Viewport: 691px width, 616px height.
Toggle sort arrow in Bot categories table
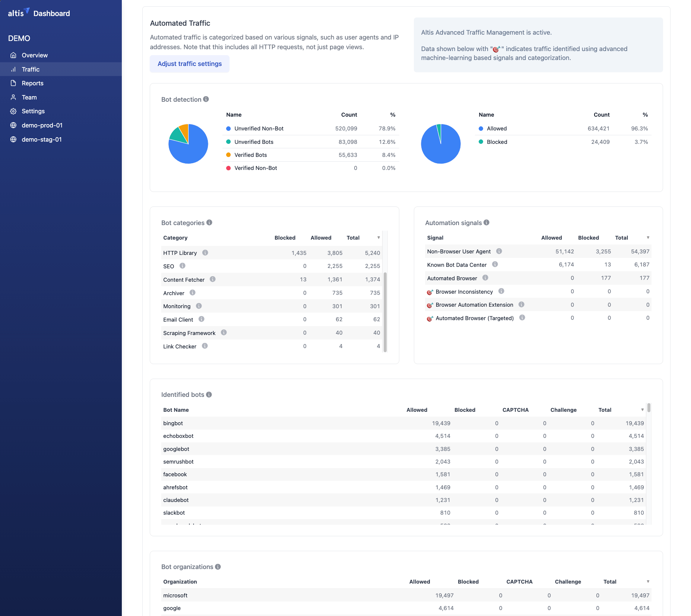378,238
